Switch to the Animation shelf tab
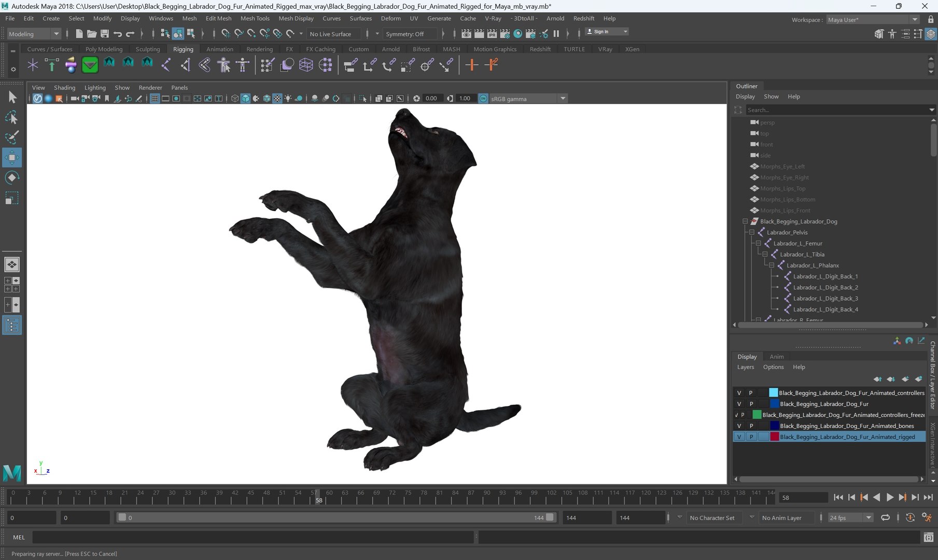Viewport: 938px width, 560px height. (x=220, y=49)
